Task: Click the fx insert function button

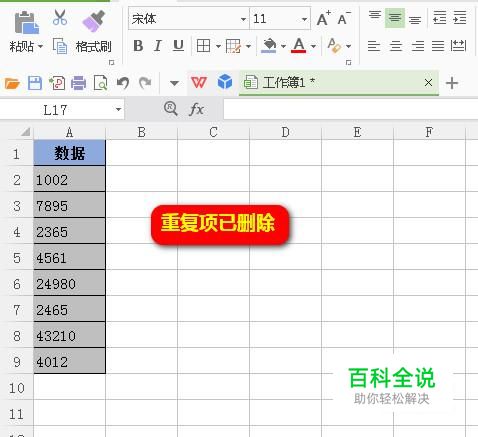Action: (x=197, y=109)
